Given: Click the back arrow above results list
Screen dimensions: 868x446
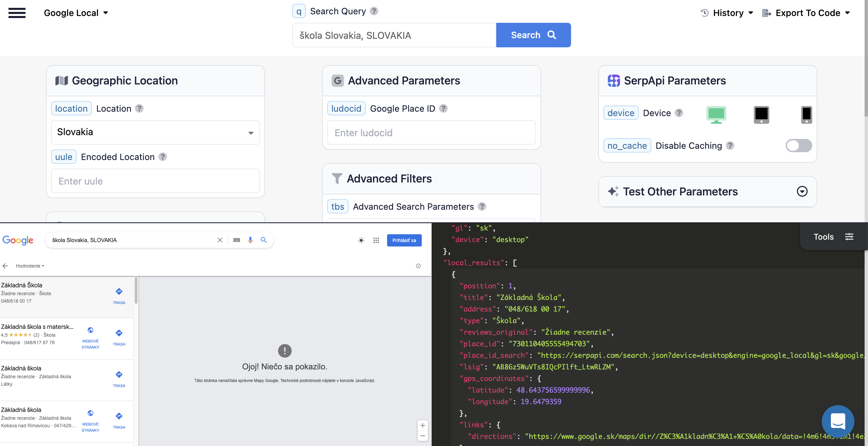Looking at the screenshot, I should (5, 266).
